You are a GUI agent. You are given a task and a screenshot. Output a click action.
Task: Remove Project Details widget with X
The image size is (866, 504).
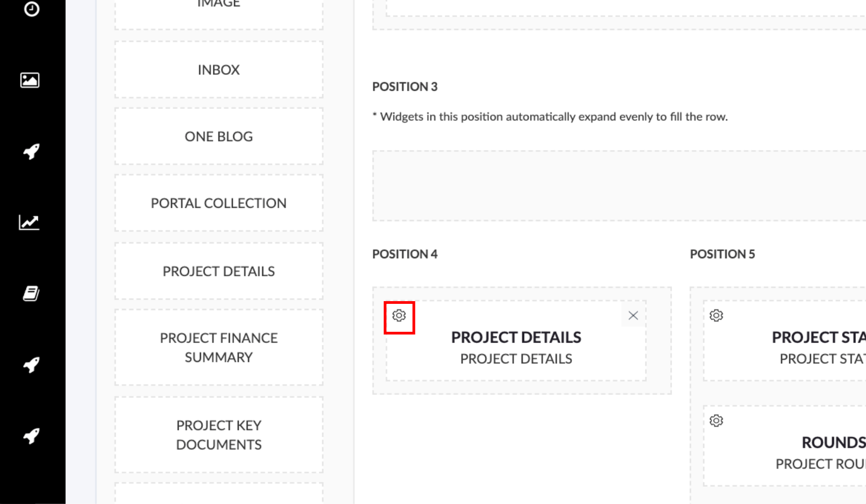point(633,316)
